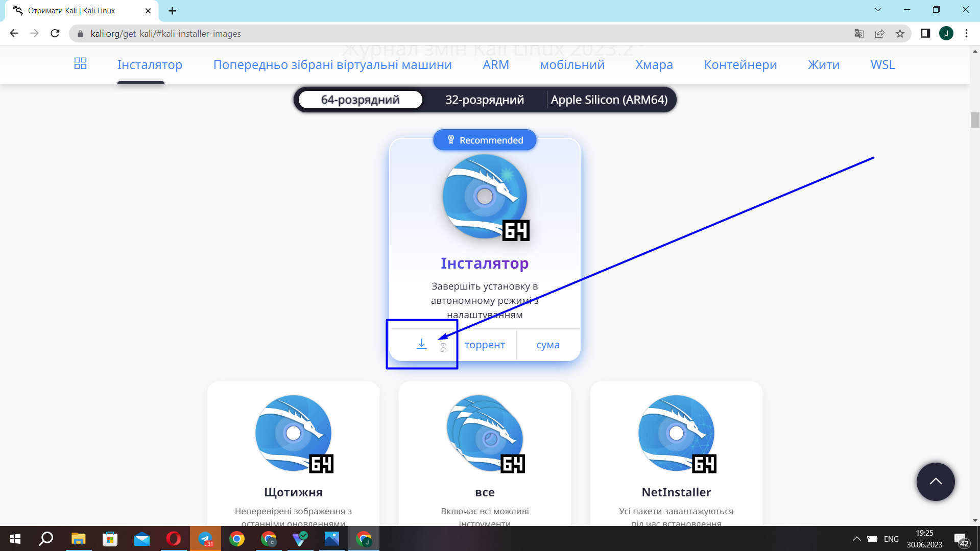Image resolution: width=980 pixels, height=551 pixels.
Task: Click the все card title
Action: (x=485, y=492)
